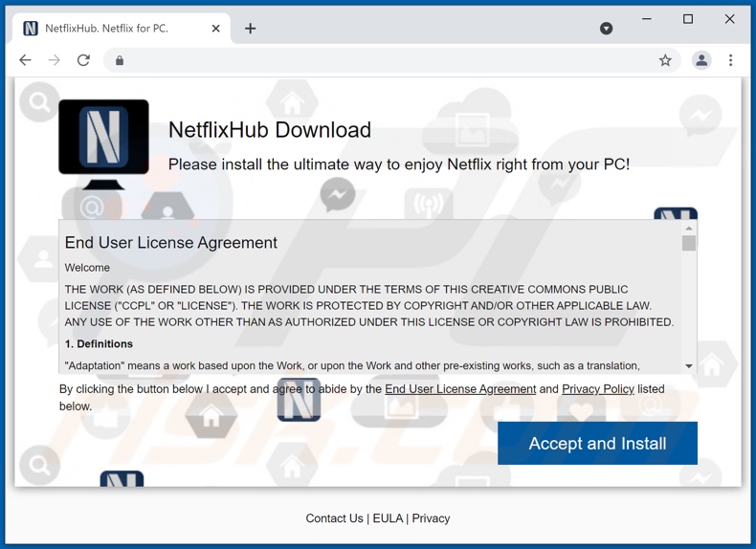Screen dimensions: 756x549
Task: Click EULA footer link
Action: point(388,518)
